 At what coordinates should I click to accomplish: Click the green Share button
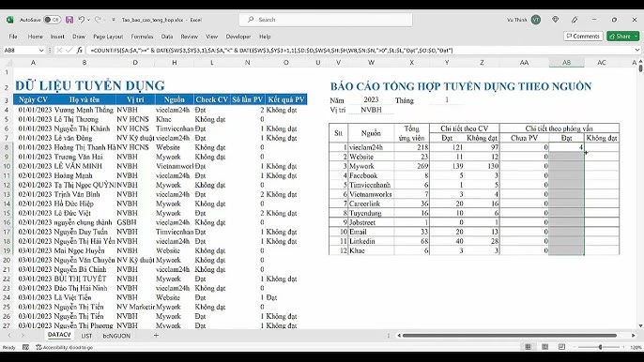[x=620, y=37]
